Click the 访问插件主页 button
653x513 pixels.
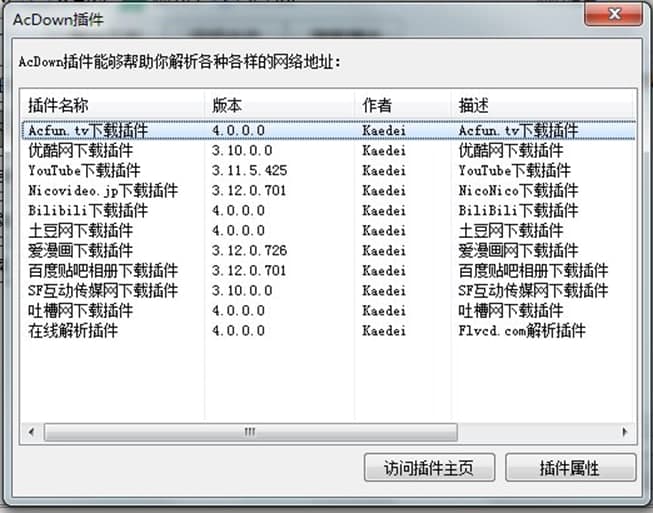(429, 468)
